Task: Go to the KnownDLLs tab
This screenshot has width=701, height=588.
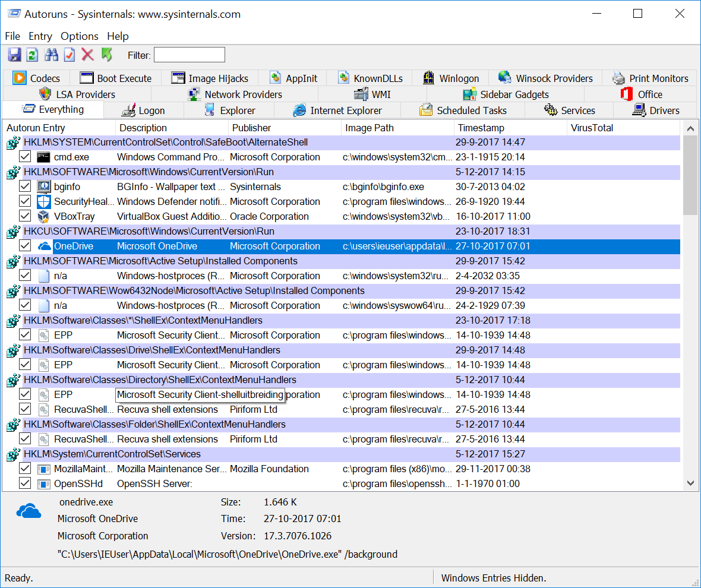Action: tap(370, 78)
